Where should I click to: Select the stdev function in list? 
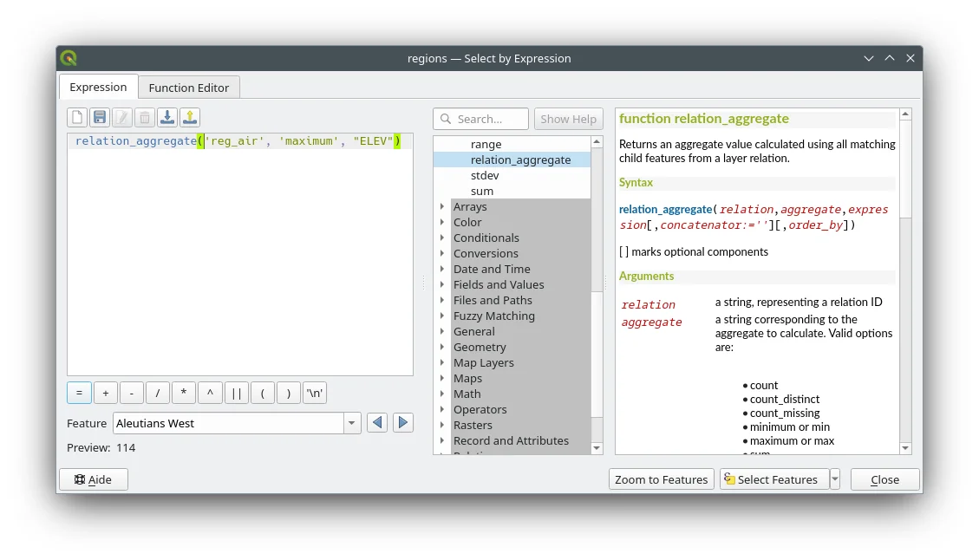click(485, 176)
